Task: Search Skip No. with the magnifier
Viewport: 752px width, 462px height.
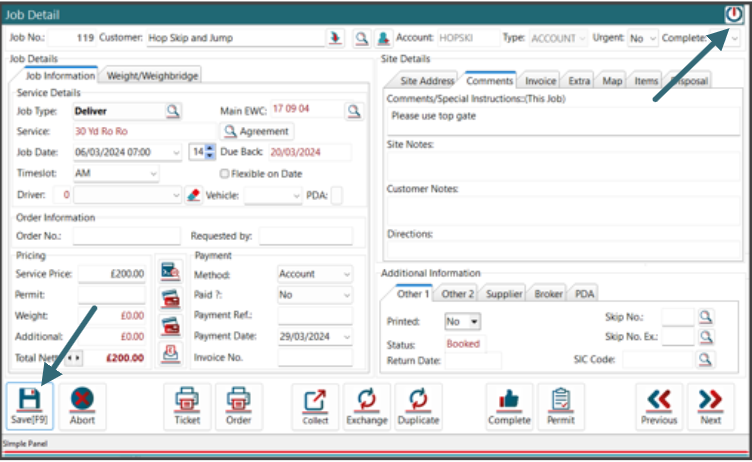Action: (x=705, y=317)
